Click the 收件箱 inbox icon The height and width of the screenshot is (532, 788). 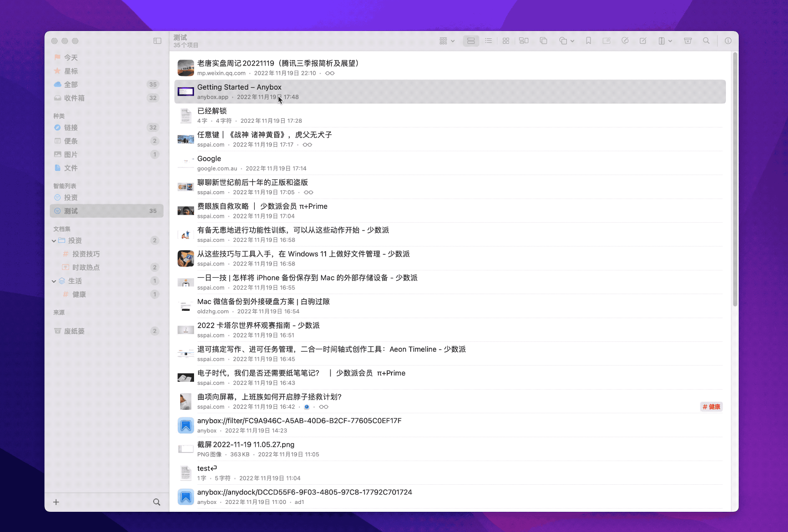pyautogui.click(x=57, y=98)
